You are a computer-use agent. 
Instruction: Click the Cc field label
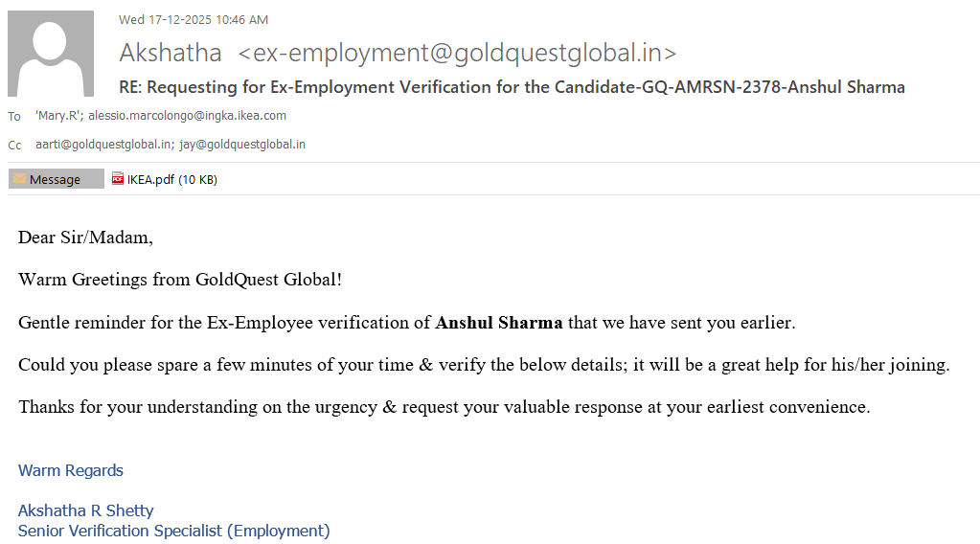click(x=14, y=146)
